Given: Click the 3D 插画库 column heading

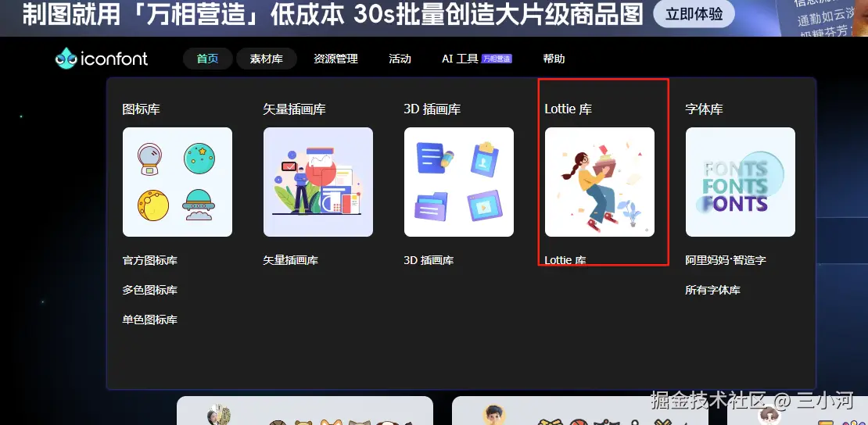Looking at the screenshot, I should coord(432,109).
